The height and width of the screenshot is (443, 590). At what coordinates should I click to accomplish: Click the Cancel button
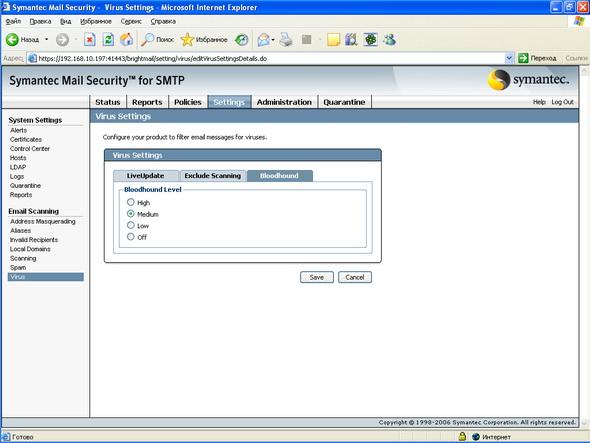point(355,277)
